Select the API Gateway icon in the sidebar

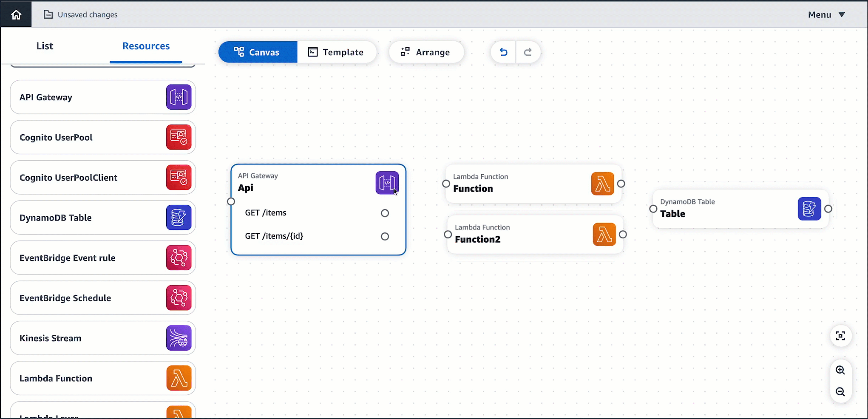(179, 97)
